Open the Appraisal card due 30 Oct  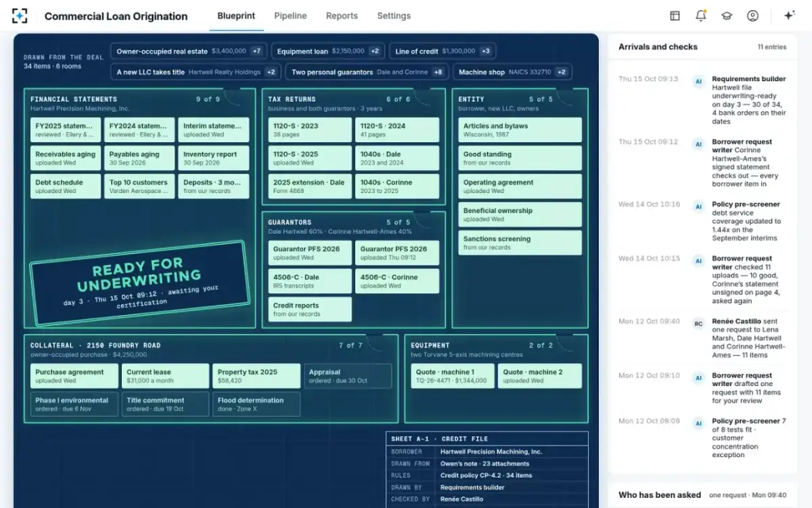(x=348, y=376)
